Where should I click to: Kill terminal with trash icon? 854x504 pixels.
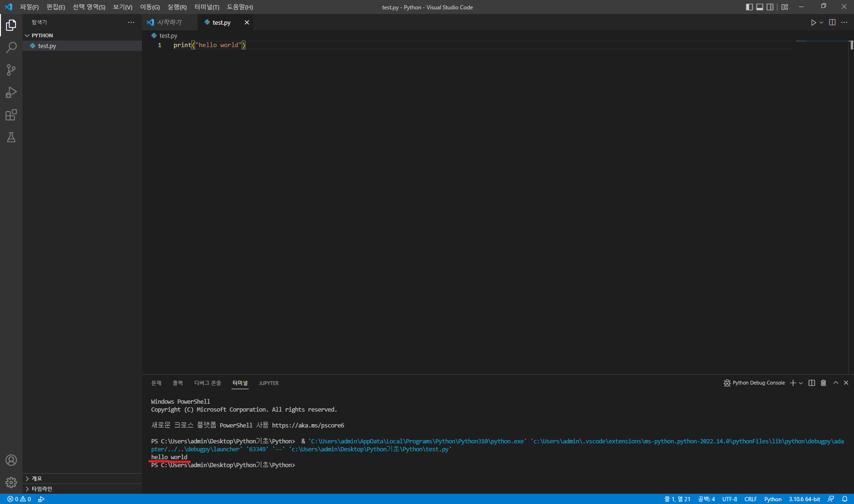(x=823, y=383)
